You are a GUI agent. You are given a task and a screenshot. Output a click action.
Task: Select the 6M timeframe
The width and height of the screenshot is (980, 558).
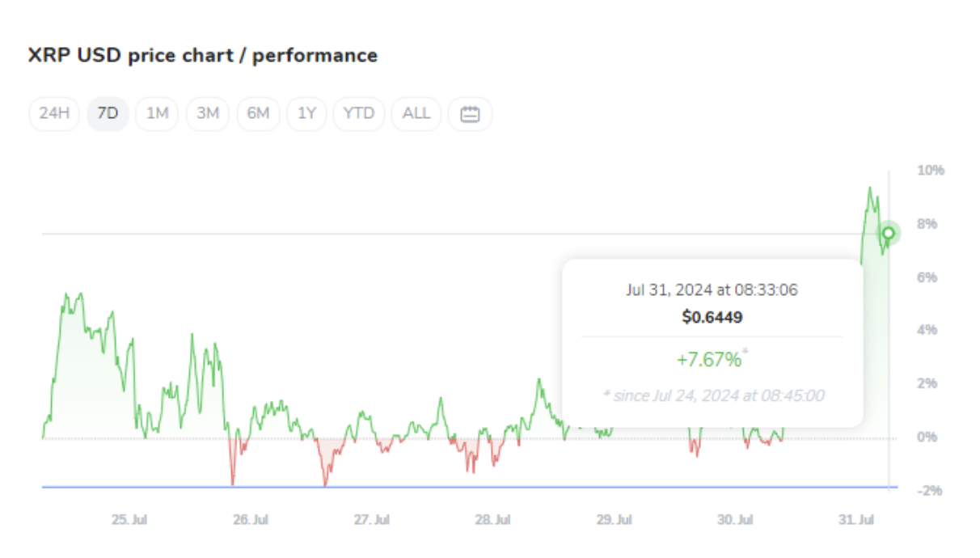click(258, 113)
